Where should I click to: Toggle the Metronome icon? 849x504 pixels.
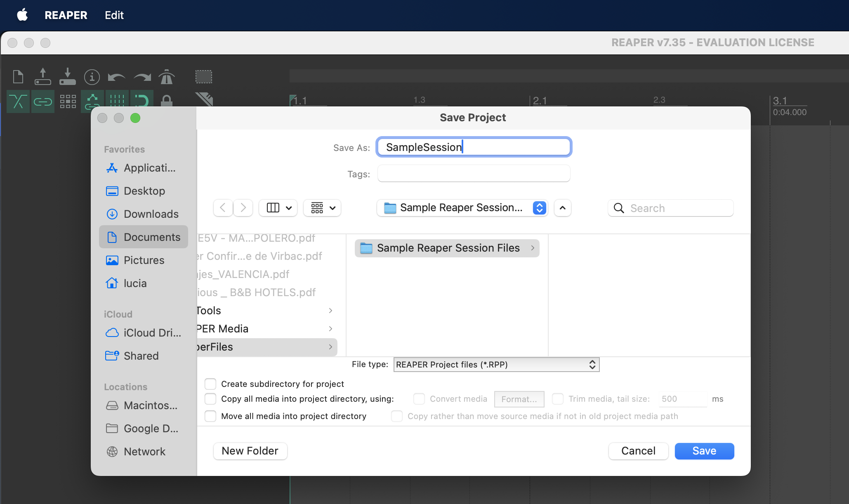click(167, 77)
